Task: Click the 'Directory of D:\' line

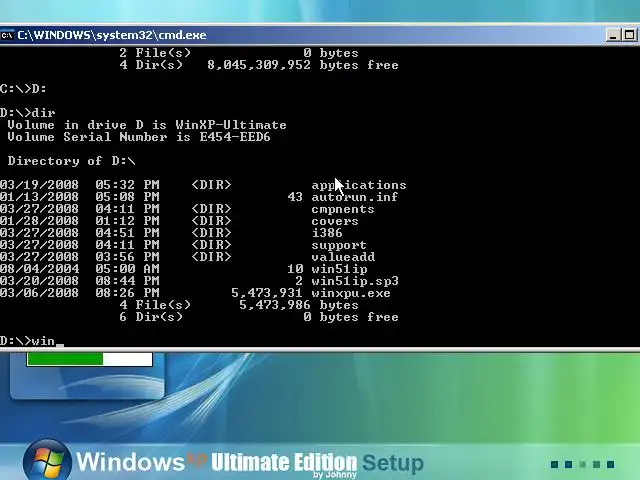Action: [71, 161]
